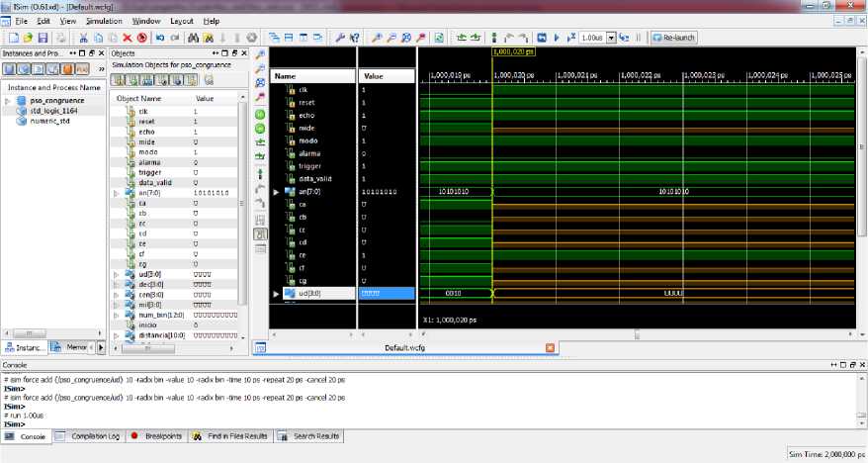Image resolution: width=868 pixels, height=463 pixels.
Task: Open the run time unit dropdown
Action: 611,38
